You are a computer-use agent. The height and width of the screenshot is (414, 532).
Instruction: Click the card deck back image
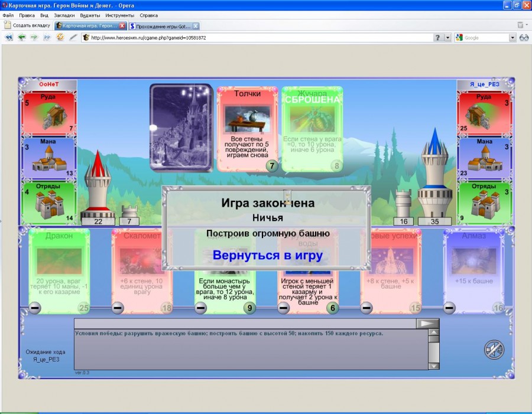pos(181,128)
